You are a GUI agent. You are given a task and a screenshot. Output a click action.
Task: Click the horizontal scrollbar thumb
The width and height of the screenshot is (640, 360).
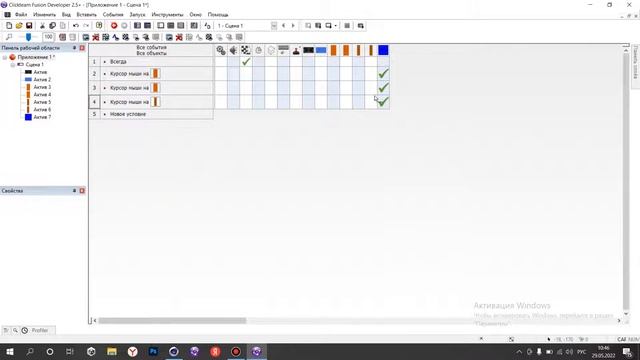click(172, 321)
